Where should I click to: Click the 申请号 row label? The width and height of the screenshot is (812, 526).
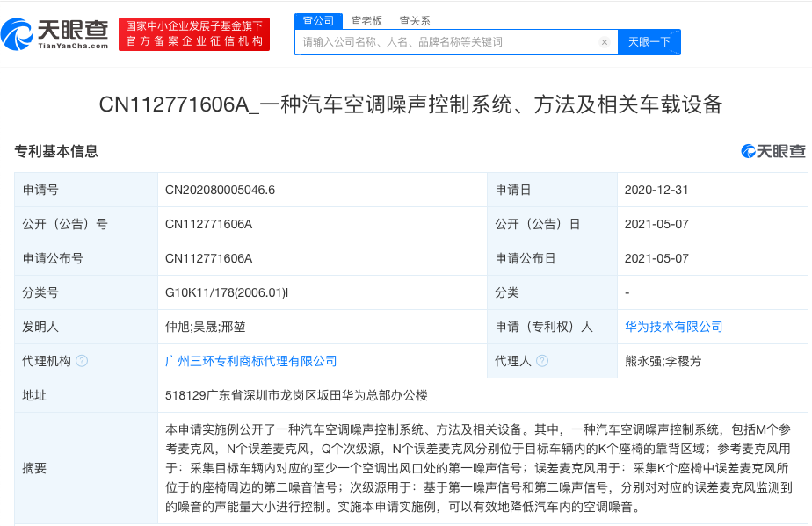tap(40, 190)
